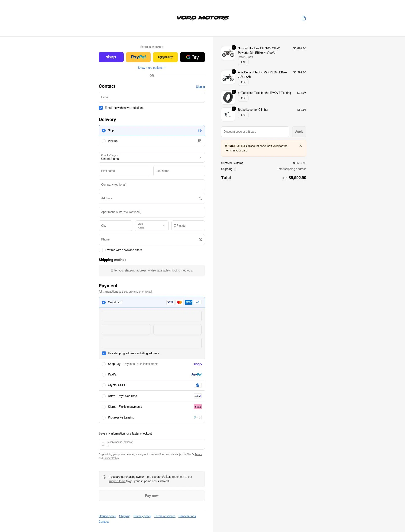Screen dimensions: 405x532
Task: Open Amazon Pay express checkout
Action: tap(165, 57)
